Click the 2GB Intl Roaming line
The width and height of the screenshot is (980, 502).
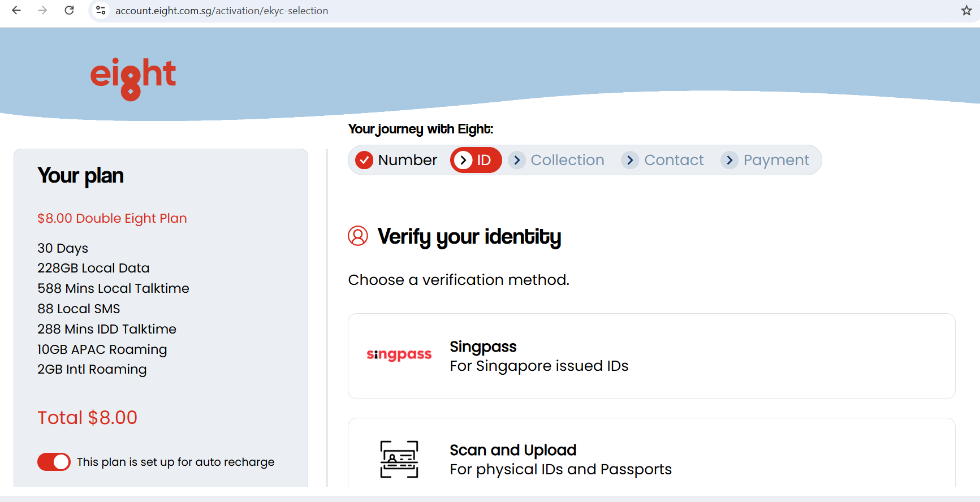[92, 369]
